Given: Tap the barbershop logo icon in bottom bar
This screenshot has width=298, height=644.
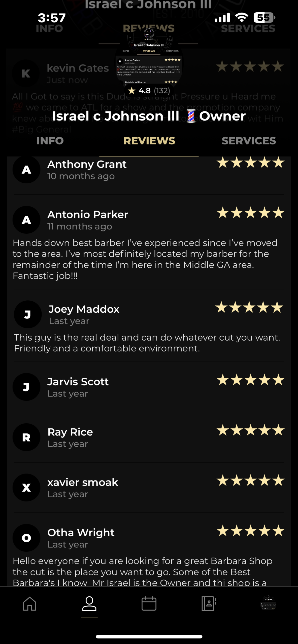Looking at the screenshot, I should point(268,603).
